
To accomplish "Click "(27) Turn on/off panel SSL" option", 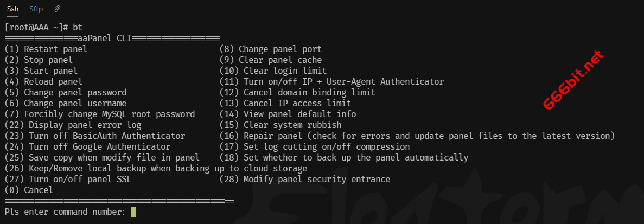I will tap(68, 179).
